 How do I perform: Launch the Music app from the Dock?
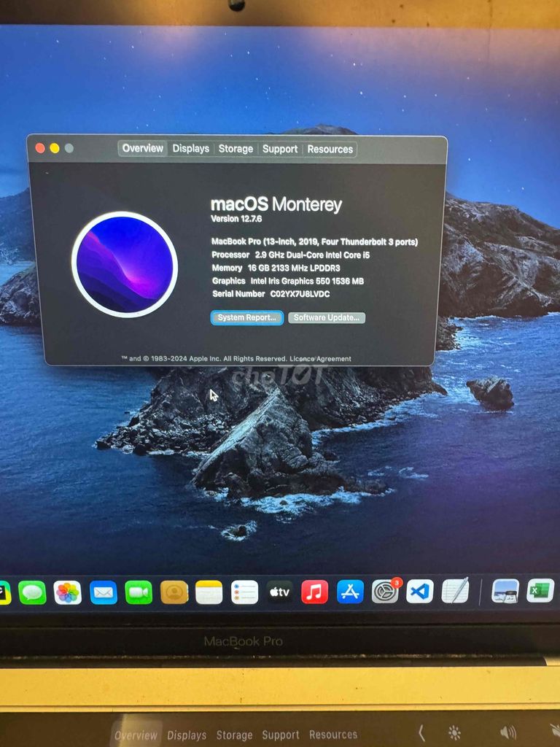pos(314,592)
